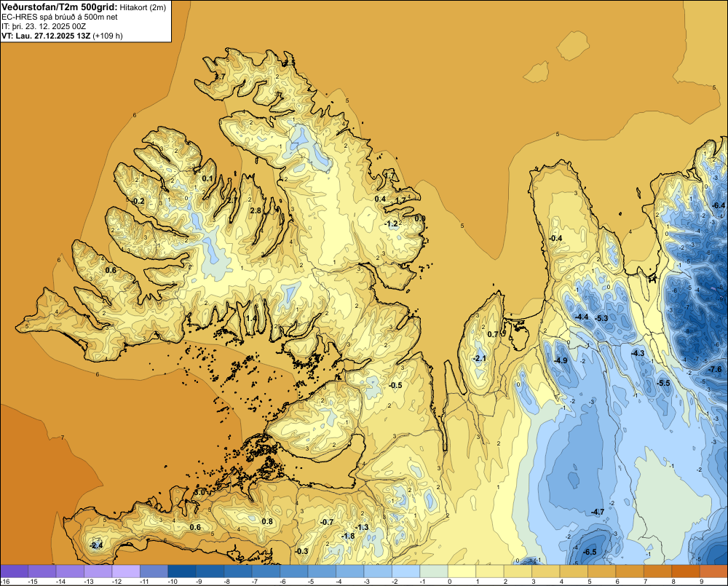
Task: Click the bold '-1.2' temperature value on the map
Action: click(x=391, y=223)
